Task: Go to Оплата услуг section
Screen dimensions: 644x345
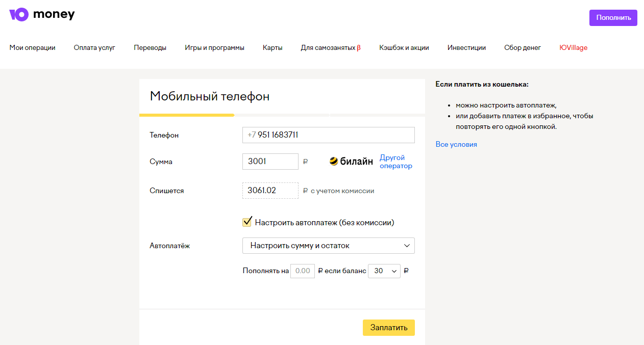Action: coord(94,48)
